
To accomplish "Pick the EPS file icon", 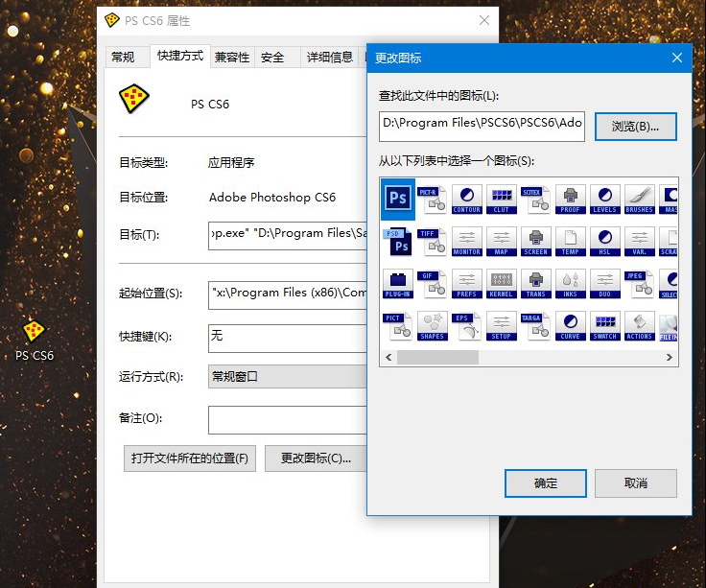I will (467, 325).
